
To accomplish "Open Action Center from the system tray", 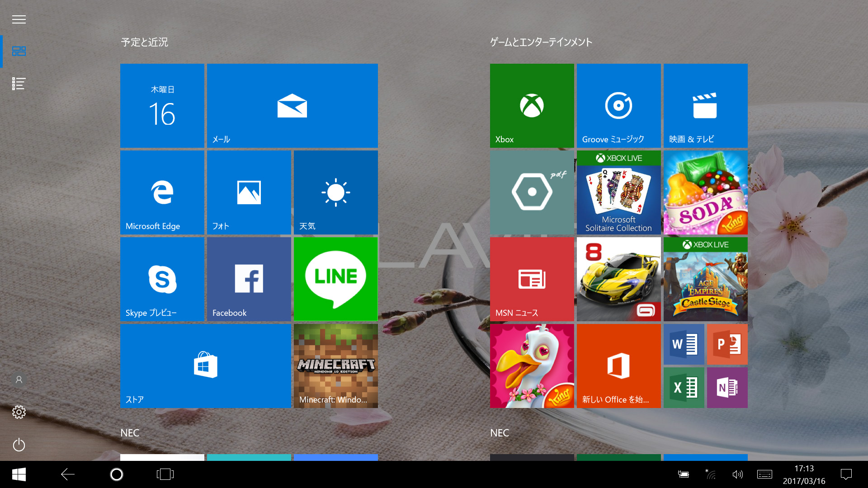I will [847, 474].
